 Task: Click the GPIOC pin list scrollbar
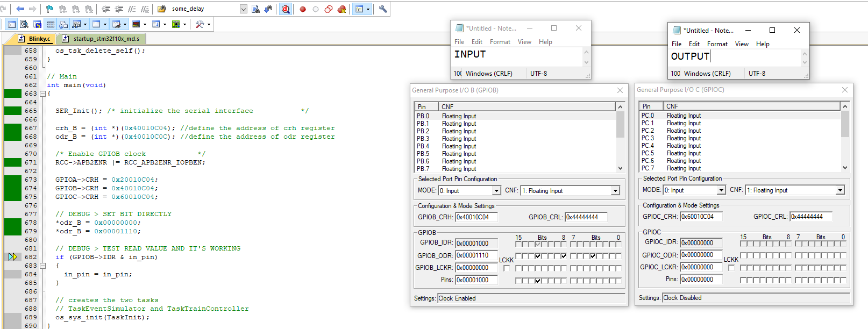(845, 137)
